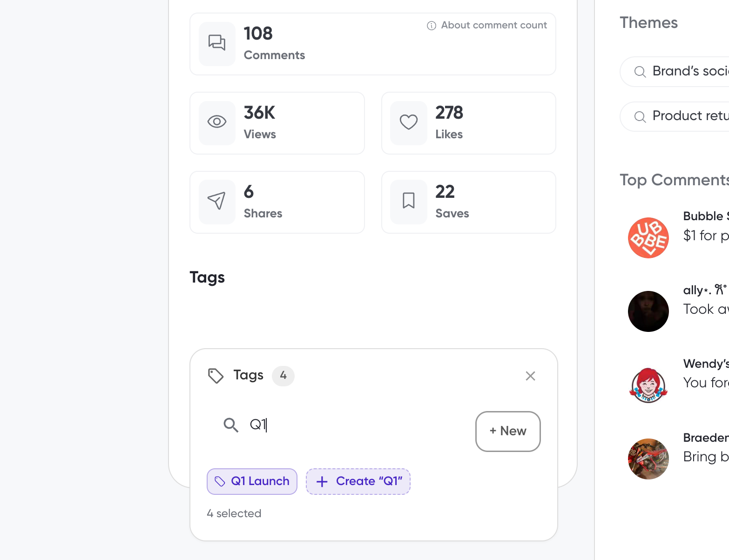This screenshot has height=560, width=729.
Task: Create the new "Q1" tag
Action: [358, 481]
